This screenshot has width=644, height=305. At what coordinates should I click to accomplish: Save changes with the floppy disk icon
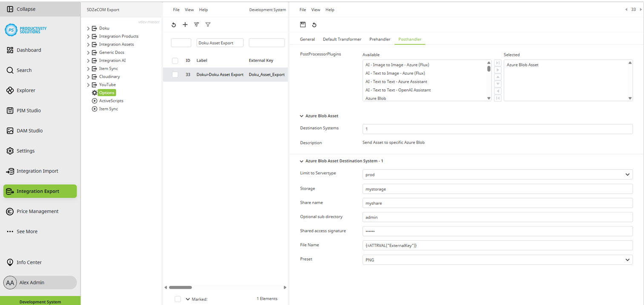[303, 24]
